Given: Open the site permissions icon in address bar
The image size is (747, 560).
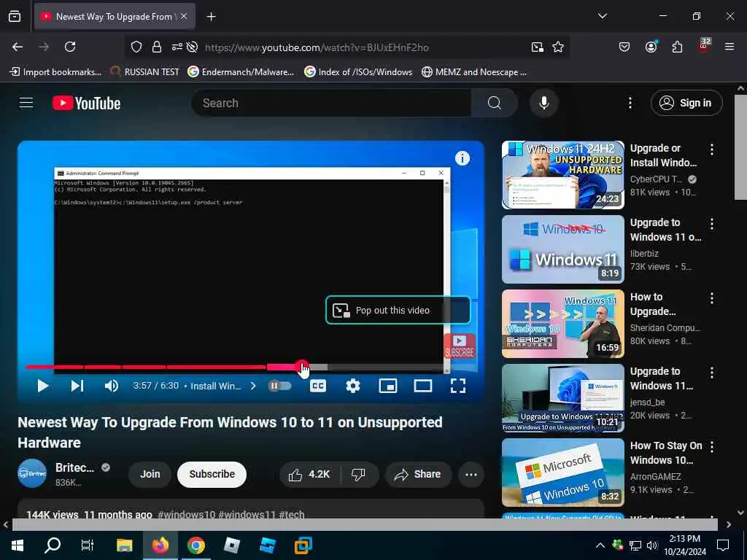Looking at the screenshot, I should point(177,47).
